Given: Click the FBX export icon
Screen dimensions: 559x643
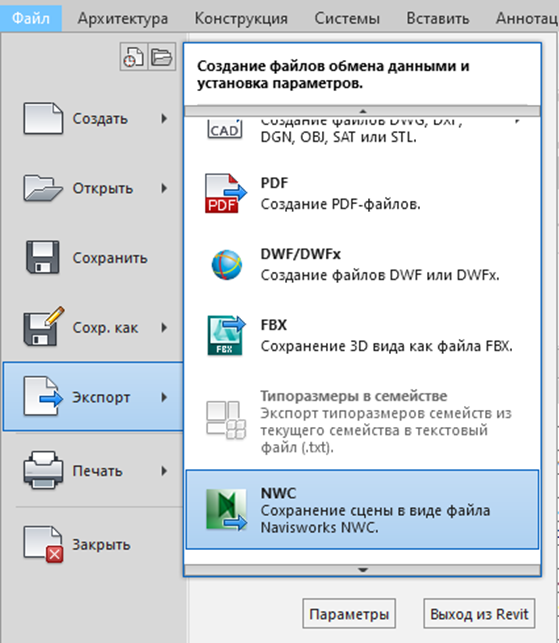Looking at the screenshot, I should pyautogui.click(x=226, y=335).
